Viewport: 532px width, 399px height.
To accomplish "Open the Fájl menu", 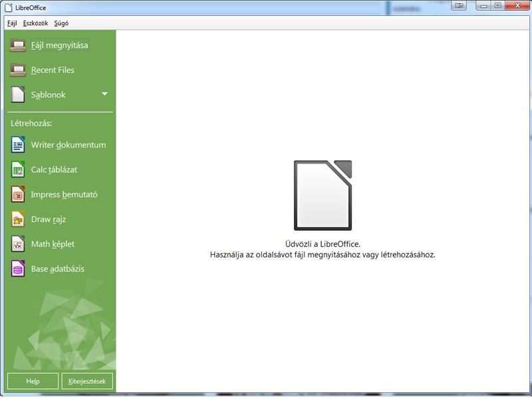I will pyautogui.click(x=12, y=23).
